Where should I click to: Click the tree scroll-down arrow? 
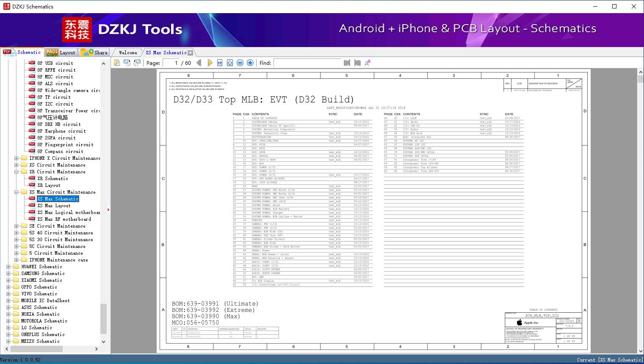(103, 342)
